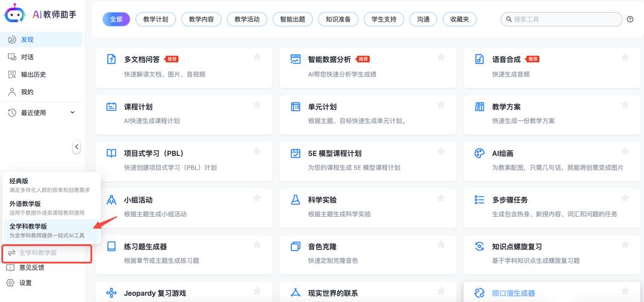Click the 科学实验 flask icon
644x302 pixels.
pos(295,200)
